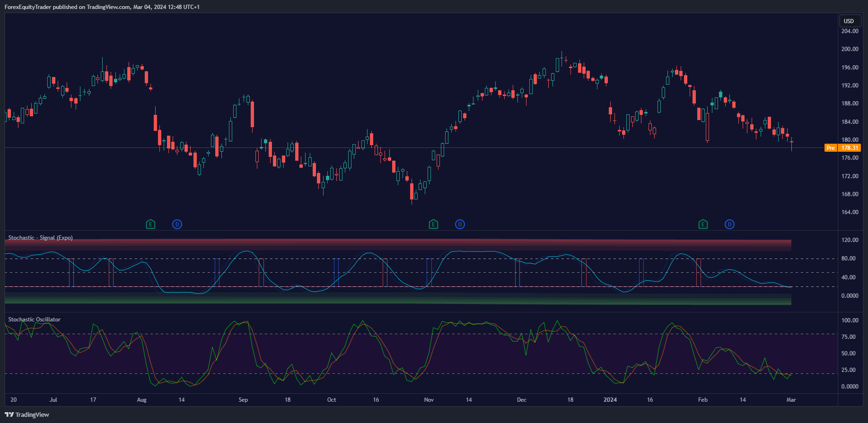Screen dimensions: 868x423
Task: Click the Pre-market price tag
Action: pos(831,148)
